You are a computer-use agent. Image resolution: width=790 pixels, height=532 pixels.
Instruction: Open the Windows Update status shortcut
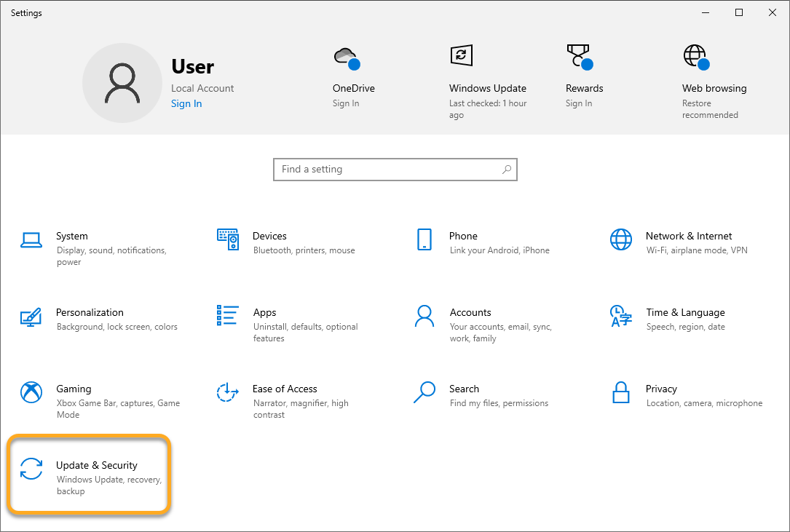461,55
